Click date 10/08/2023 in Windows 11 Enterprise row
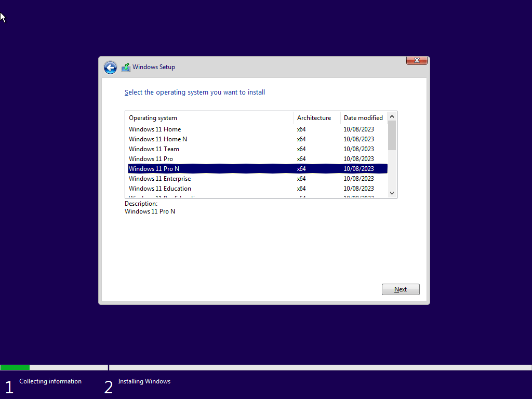 (x=358, y=179)
